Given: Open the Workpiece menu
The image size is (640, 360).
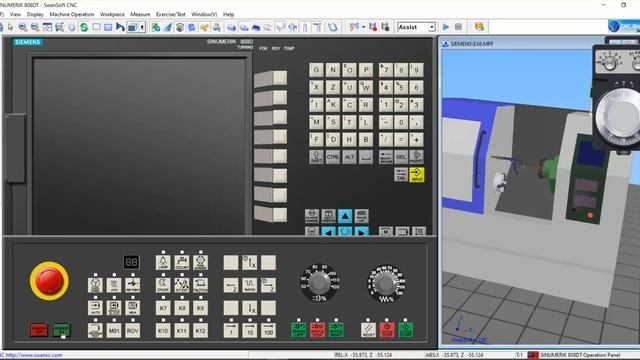Looking at the screenshot, I should pos(112,14).
